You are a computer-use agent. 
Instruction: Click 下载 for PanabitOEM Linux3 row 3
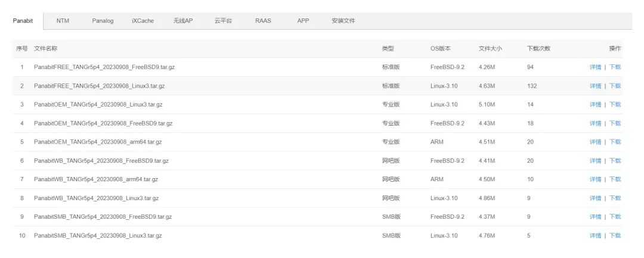[615, 105]
